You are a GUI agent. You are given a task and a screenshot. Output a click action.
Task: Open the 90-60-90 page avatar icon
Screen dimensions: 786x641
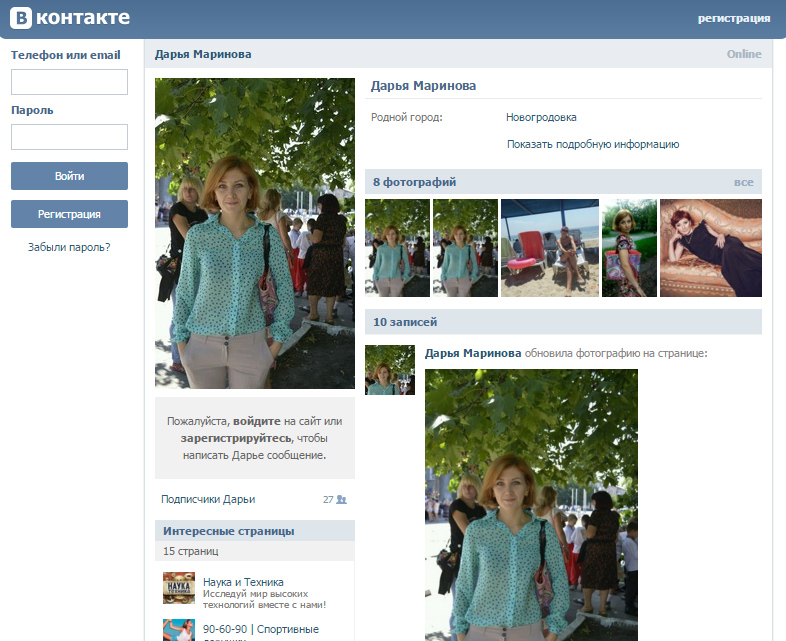point(179,630)
